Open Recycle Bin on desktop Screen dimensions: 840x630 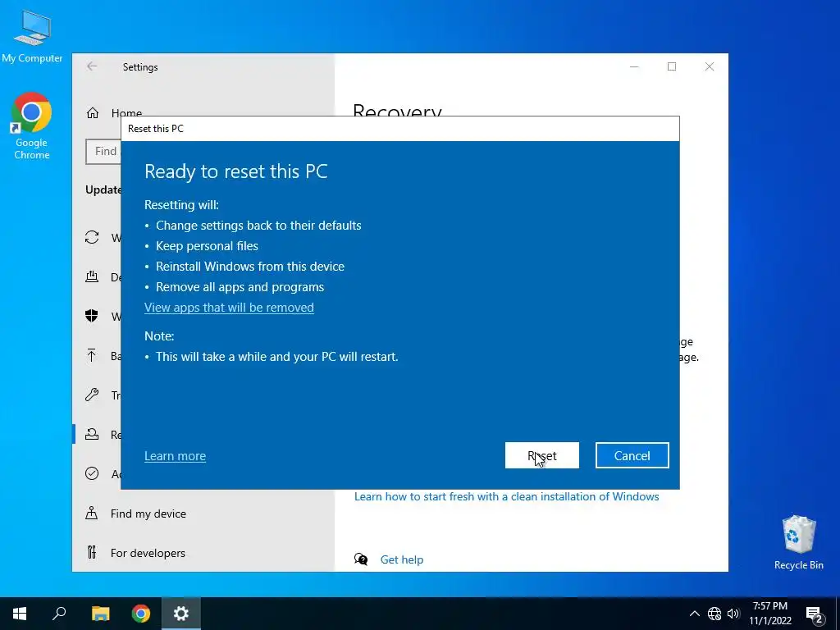[x=799, y=543]
